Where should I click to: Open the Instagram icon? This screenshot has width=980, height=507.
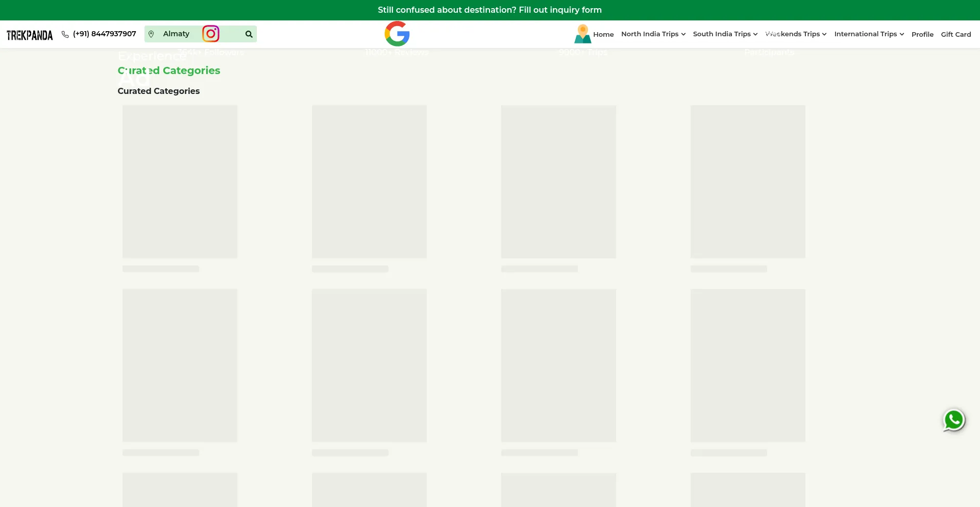(x=211, y=34)
